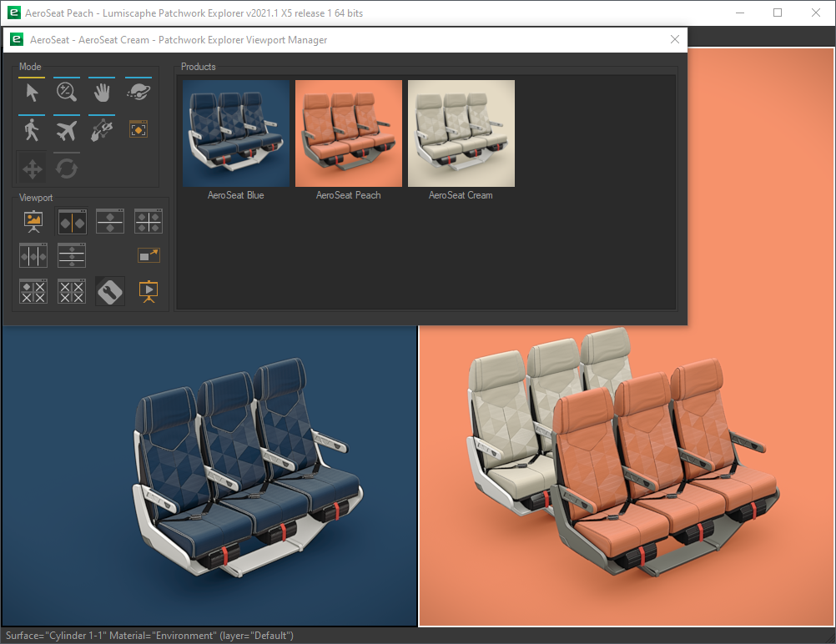Toggle the two-row horizontal split layout
The height and width of the screenshot is (644, 836).
[110, 221]
